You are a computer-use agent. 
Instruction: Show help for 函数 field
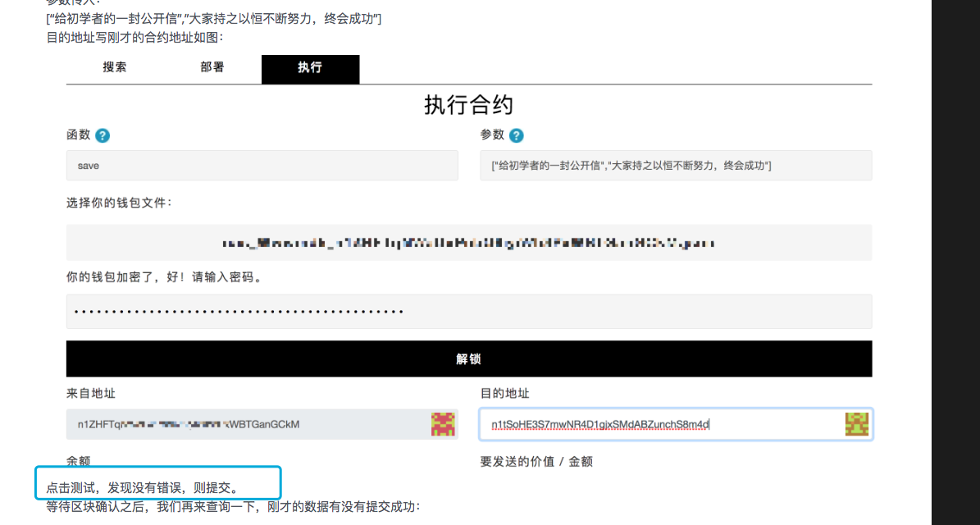[x=103, y=135]
